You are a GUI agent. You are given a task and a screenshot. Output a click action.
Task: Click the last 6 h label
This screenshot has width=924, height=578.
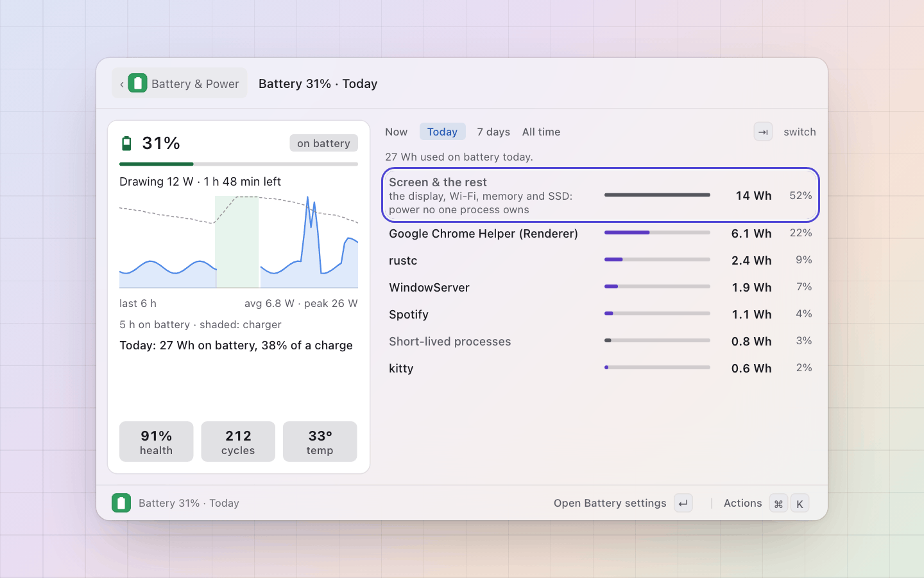tap(138, 303)
